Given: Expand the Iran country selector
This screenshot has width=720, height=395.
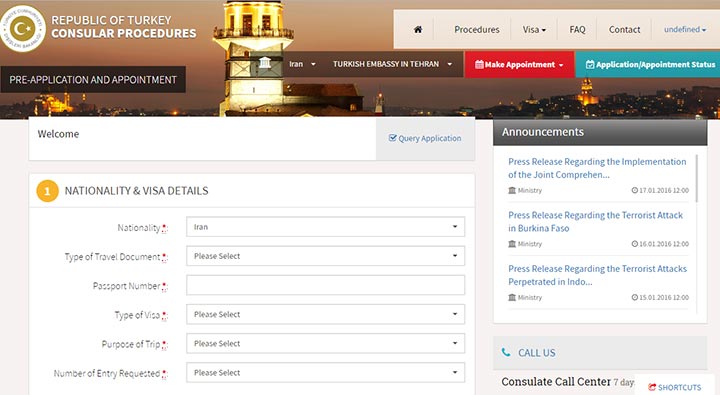Looking at the screenshot, I should (302, 64).
